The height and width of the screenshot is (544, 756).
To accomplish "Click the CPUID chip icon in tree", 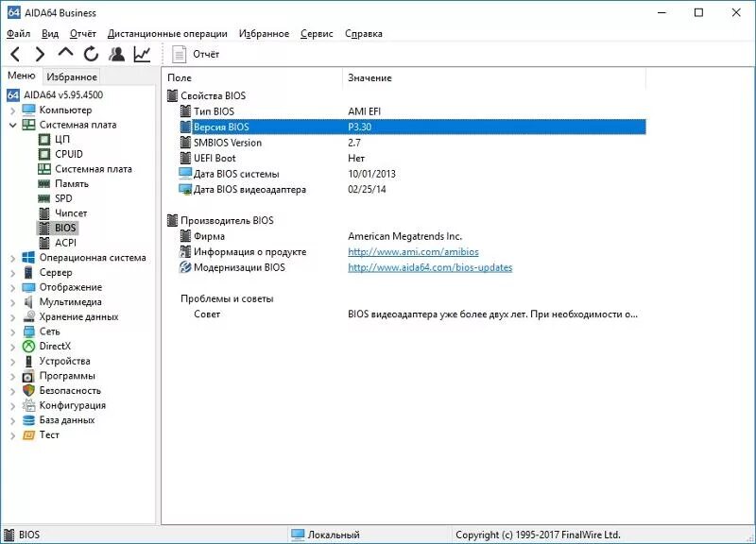I will (43, 154).
